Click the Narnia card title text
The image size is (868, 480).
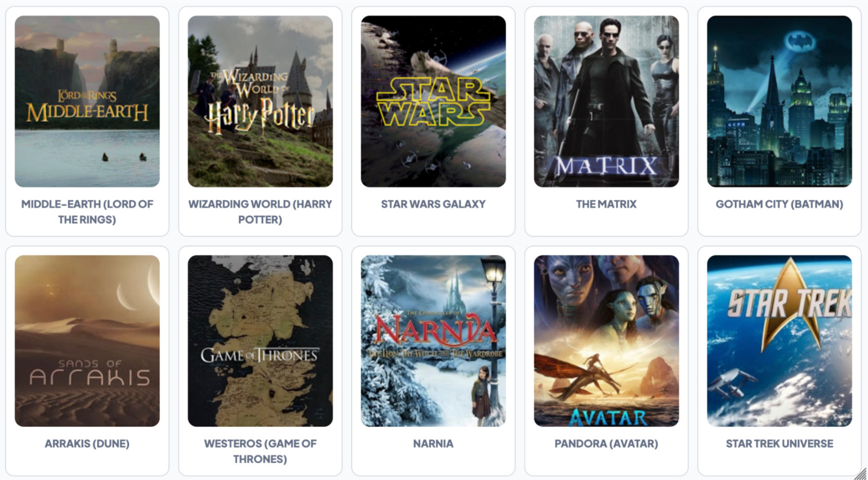(433, 443)
